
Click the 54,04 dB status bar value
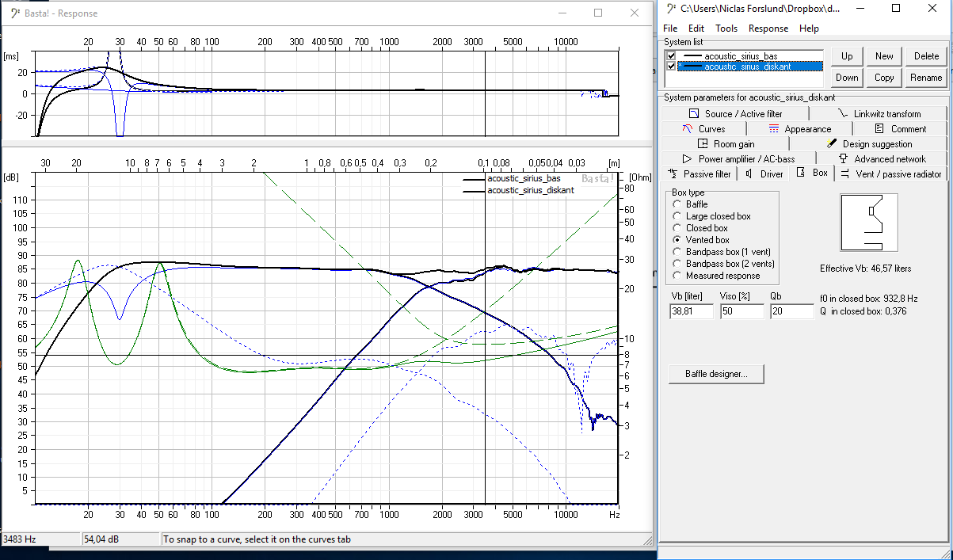100,539
